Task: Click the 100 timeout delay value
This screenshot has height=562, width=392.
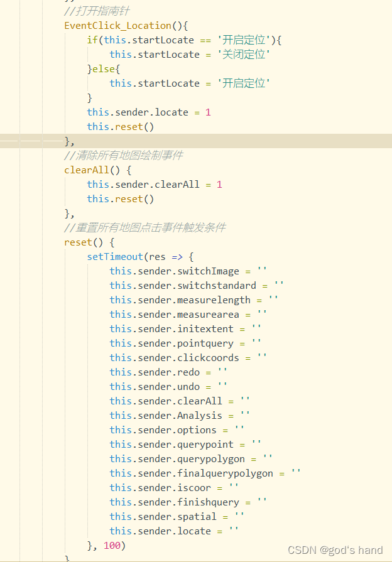Action: tap(112, 546)
